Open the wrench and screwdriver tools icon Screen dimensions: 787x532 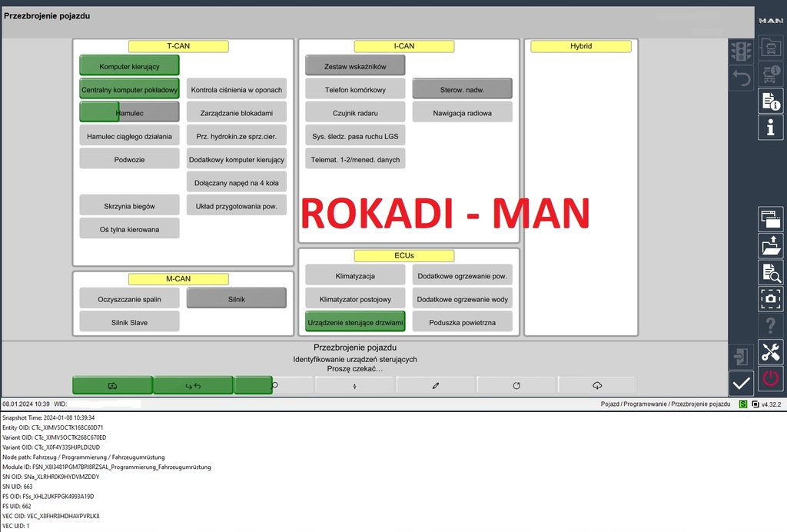(x=770, y=352)
